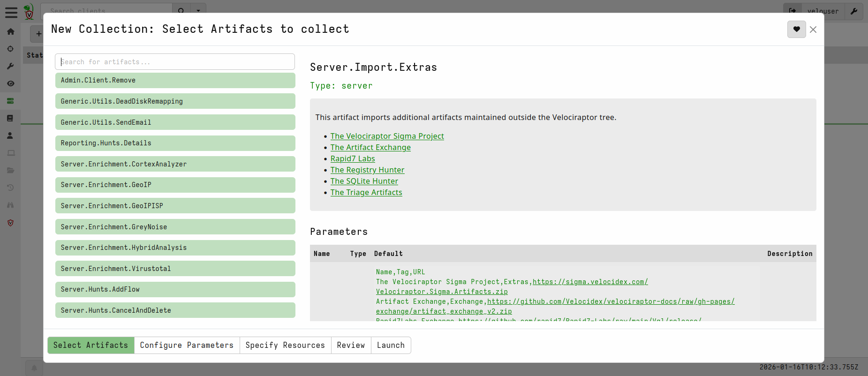Select Server.Enrichment.GeoIPISP artifact
This screenshot has width=868, height=376.
pos(175,206)
